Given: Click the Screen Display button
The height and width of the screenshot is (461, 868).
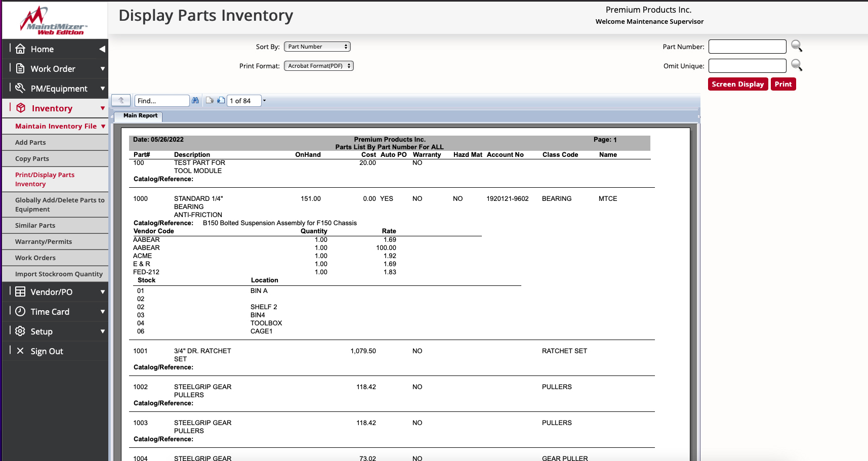Looking at the screenshot, I should pyautogui.click(x=738, y=84).
